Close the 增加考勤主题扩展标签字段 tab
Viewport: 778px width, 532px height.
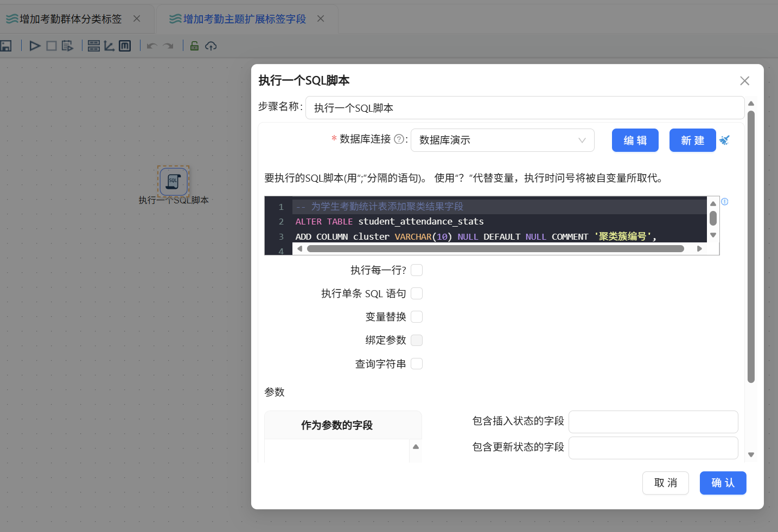(321, 18)
